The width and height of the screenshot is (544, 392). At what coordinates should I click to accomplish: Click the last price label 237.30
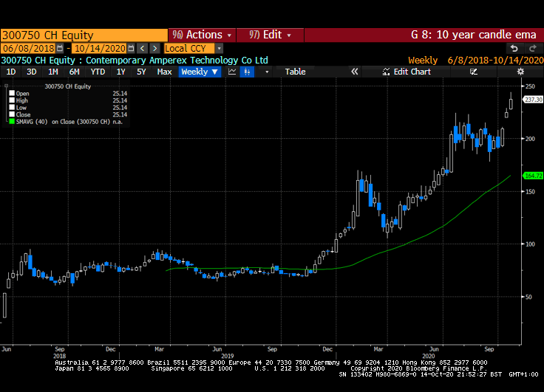tap(533, 100)
